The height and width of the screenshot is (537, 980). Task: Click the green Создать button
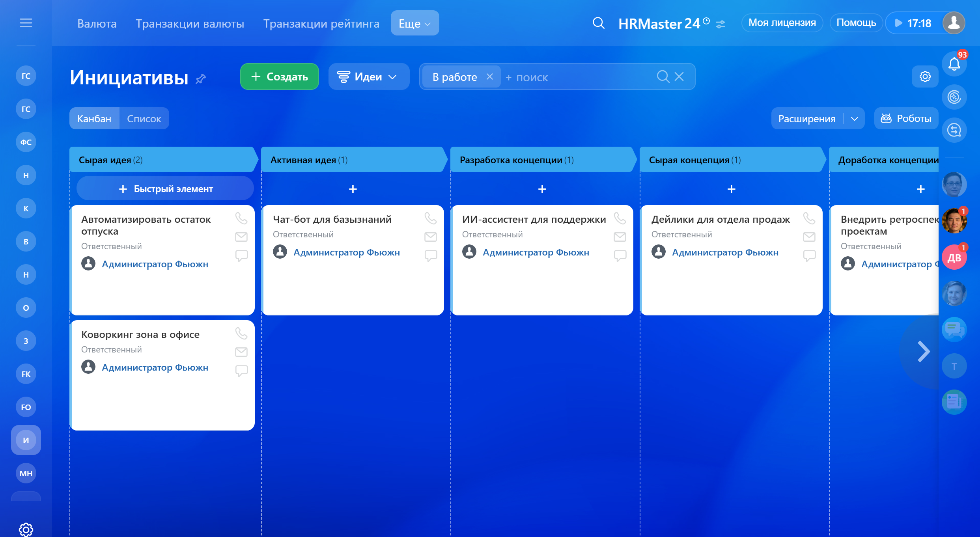pyautogui.click(x=279, y=76)
